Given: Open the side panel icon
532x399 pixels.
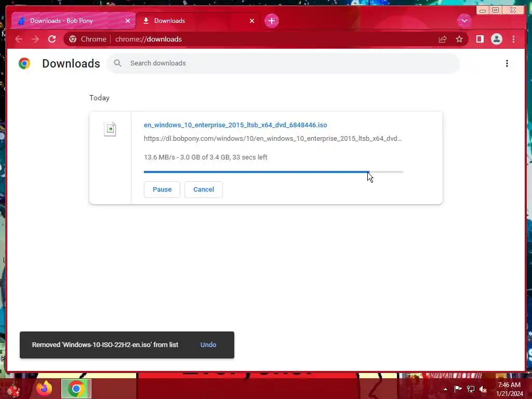Looking at the screenshot, I should [x=480, y=39].
